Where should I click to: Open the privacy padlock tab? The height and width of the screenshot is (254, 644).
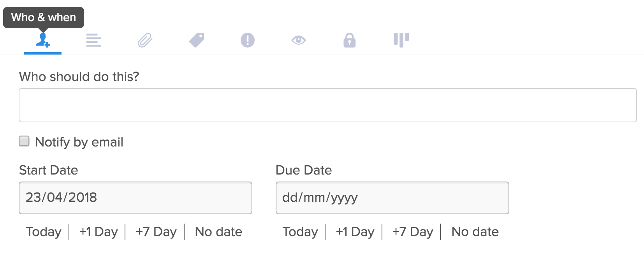[x=350, y=40]
